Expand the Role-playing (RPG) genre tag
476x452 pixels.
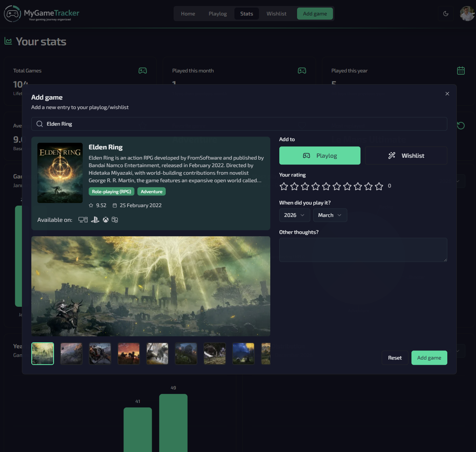click(x=111, y=191)
